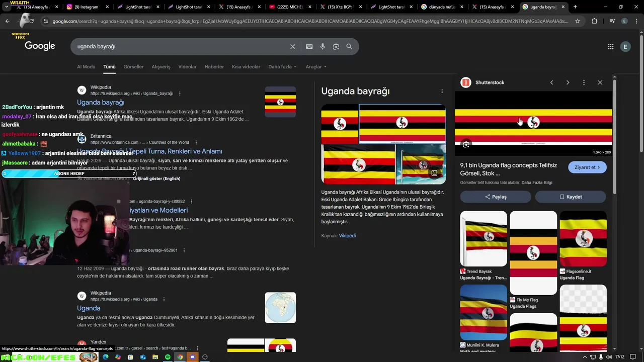Image resolution: width=644 pixels, height=362 pixels.
Task: Click in the uganda bayrağı search field
Action: point(181,46)
